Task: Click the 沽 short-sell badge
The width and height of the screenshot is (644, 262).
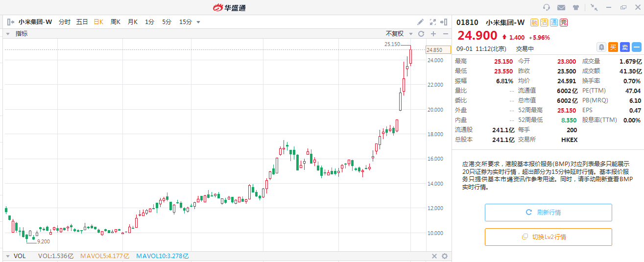Action: [544, 22]
